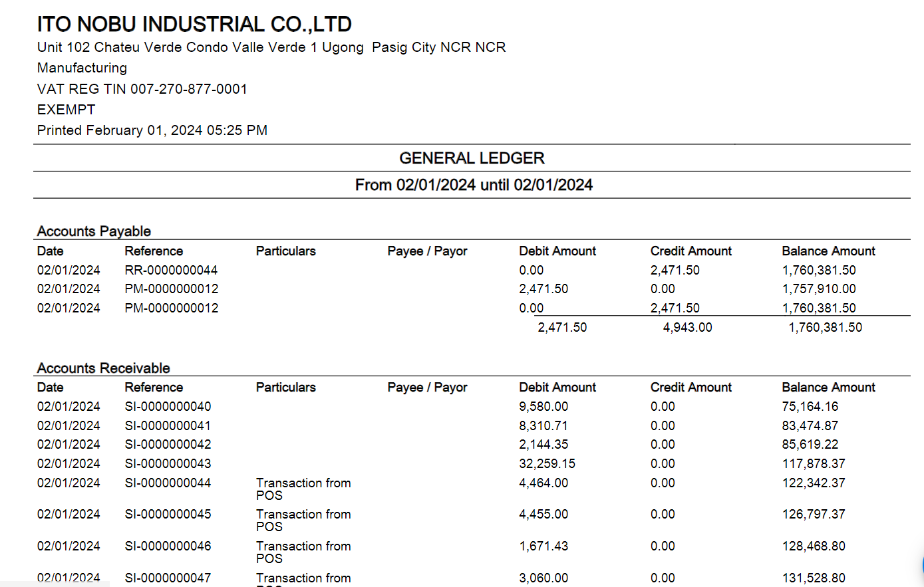Click balance 75,164.16
Screen dimensions: 924x587
tap(810, 407)
